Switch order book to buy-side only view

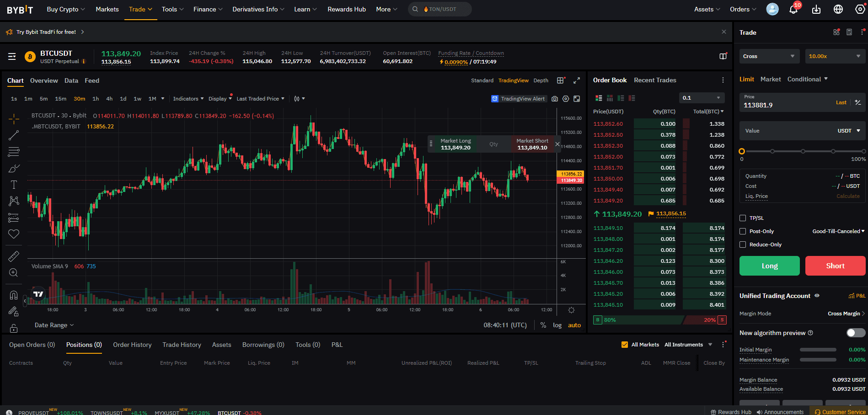621,98
